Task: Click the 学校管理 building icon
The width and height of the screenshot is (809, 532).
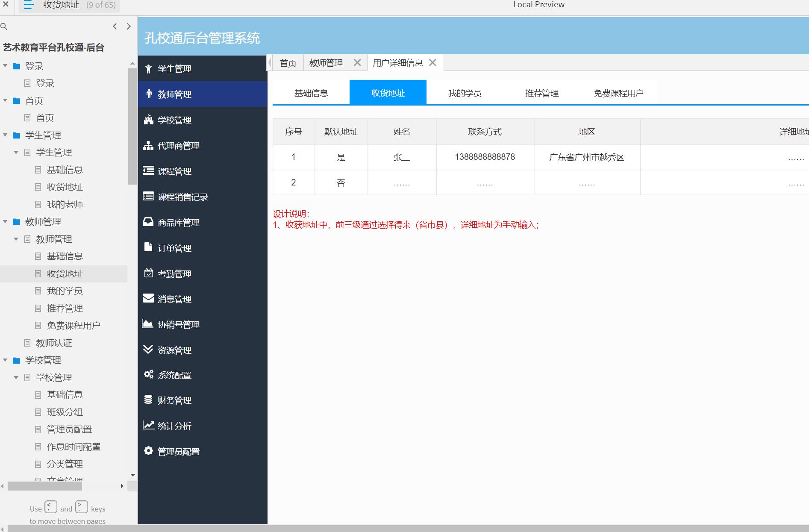Action: pyautogui.click(x=148, y=120)
